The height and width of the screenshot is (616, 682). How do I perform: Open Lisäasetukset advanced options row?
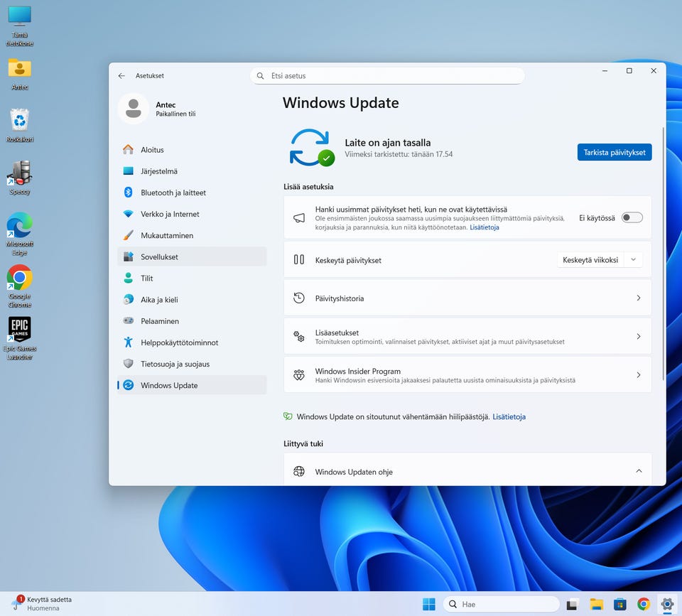point(467,337)
